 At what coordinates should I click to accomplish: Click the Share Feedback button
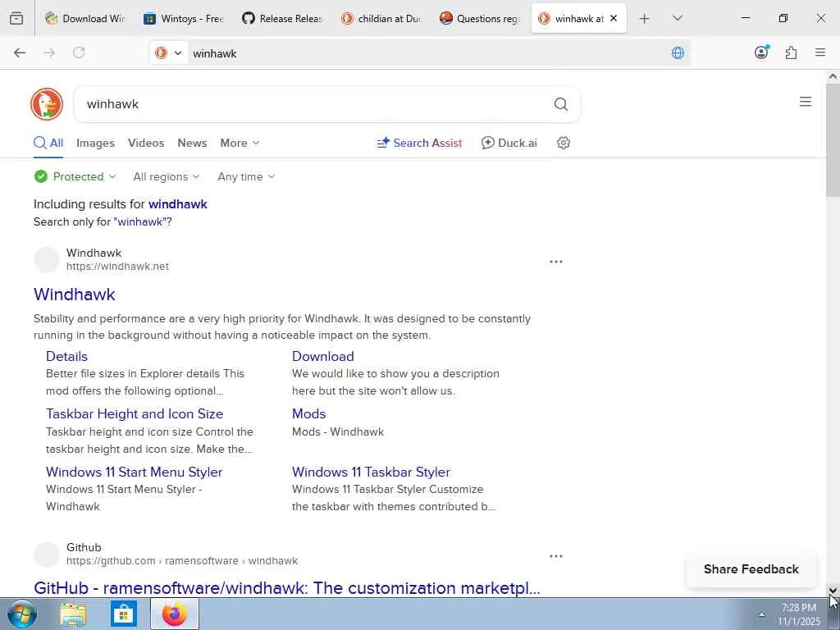click(x=751, y=569)
